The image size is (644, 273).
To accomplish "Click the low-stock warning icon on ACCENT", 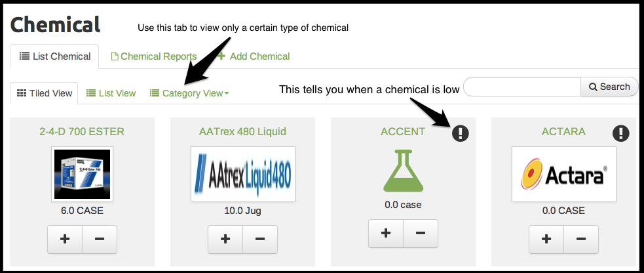I will tap(461, 133).
